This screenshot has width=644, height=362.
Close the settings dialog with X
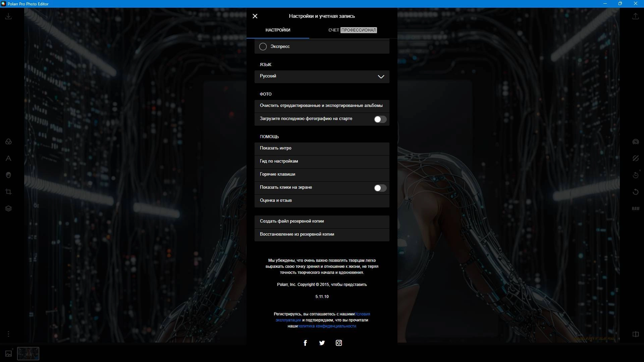click(x=255, y=16)
